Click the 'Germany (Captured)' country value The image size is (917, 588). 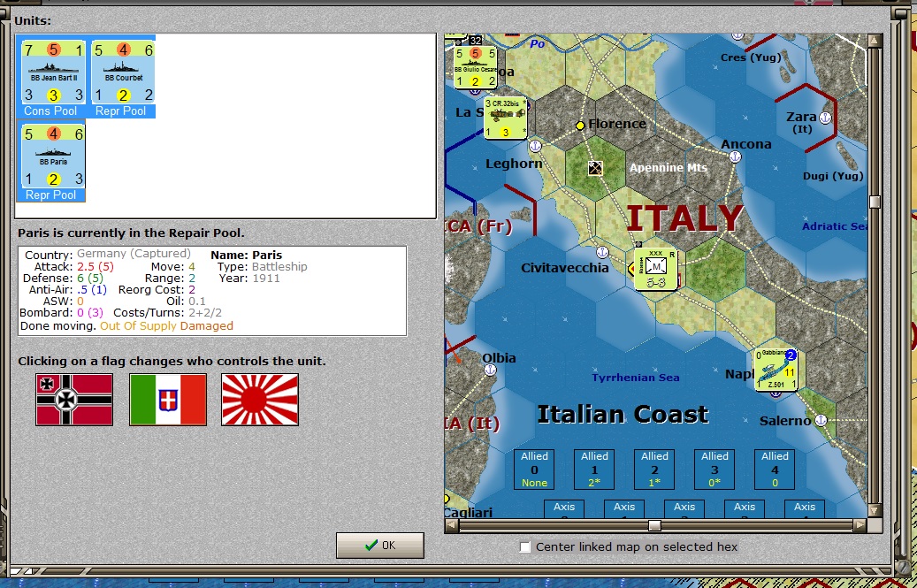click(x=134, y=254)
